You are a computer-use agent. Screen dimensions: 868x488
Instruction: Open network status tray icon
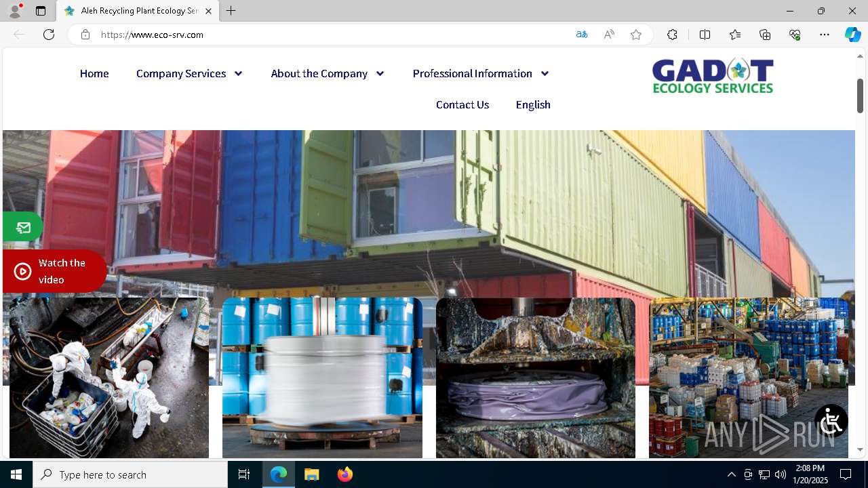(x=764, y=474)
